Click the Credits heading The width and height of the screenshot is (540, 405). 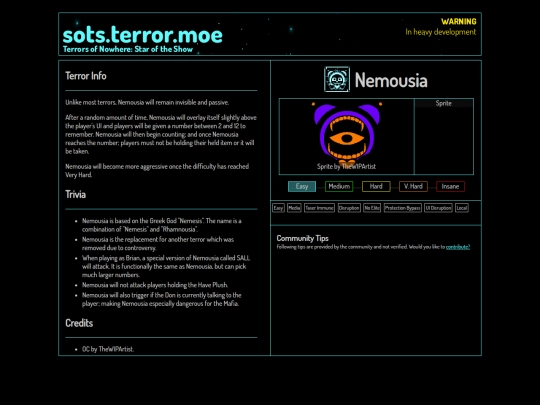[79, 323]
